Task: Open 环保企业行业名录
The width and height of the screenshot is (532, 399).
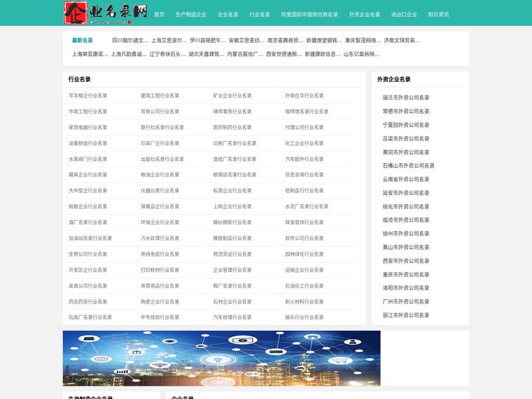Action: pos(160,222)
